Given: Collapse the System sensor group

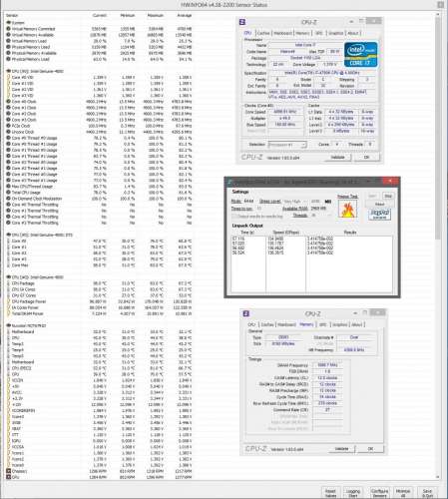Looking at the screenshot, I should (9, 23).
